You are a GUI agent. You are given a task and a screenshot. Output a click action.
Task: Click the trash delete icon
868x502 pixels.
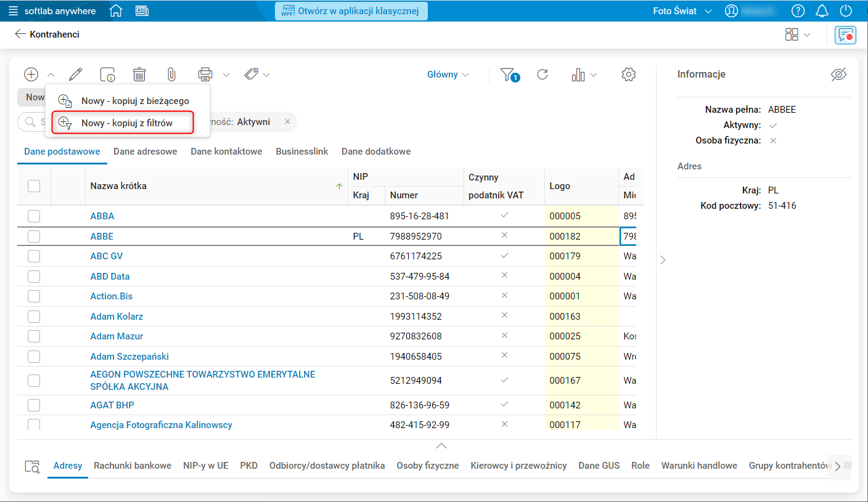140,75
